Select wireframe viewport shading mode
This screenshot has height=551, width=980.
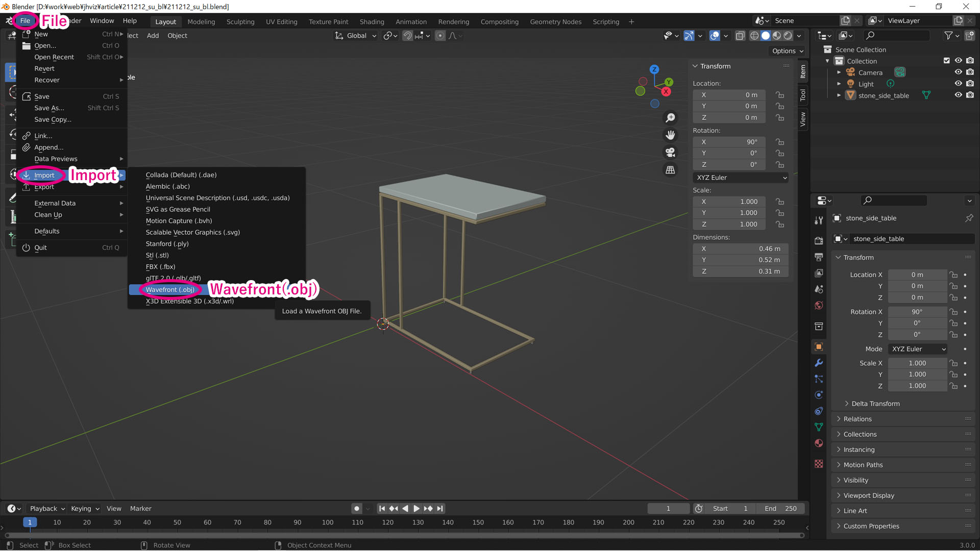[x=754, y=36]
